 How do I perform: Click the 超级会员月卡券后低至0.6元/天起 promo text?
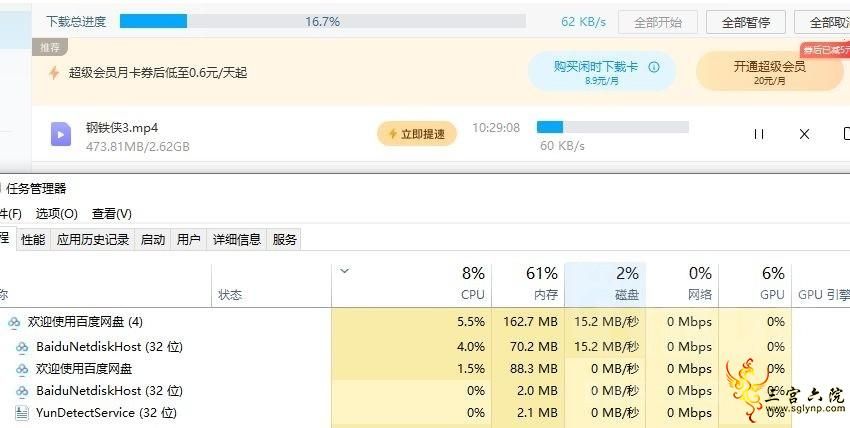point(158,73)
